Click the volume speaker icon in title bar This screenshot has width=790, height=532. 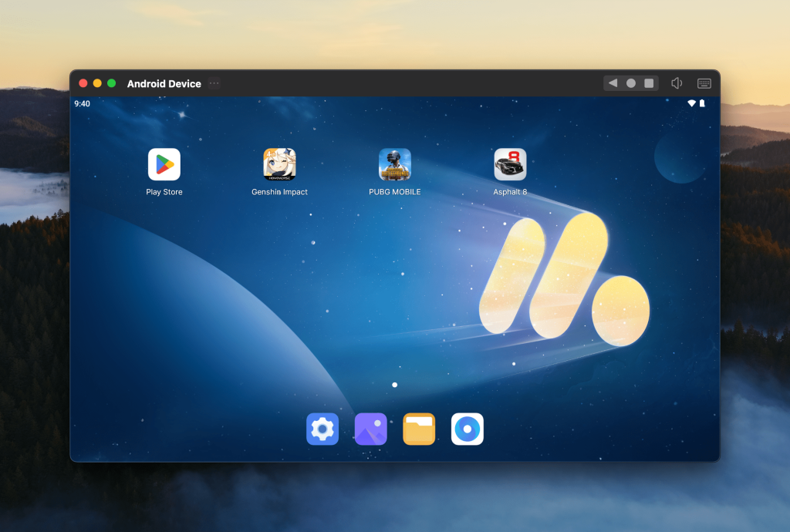coord(677,83)
